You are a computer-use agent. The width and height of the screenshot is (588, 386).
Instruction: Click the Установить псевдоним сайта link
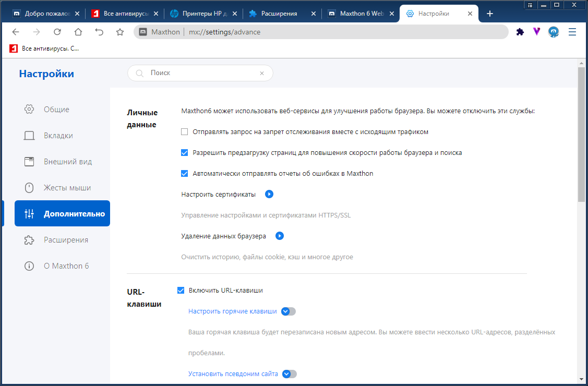click(233, 374)
